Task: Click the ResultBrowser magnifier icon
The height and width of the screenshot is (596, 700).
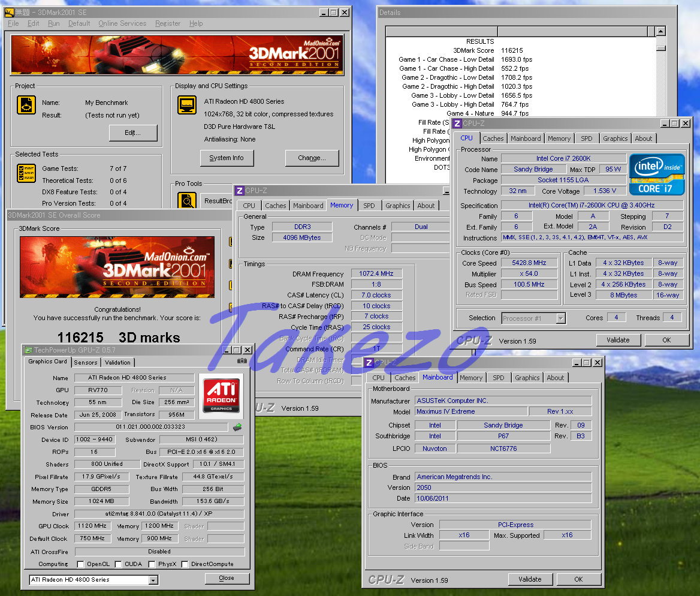Action: (x=186, y=201)
